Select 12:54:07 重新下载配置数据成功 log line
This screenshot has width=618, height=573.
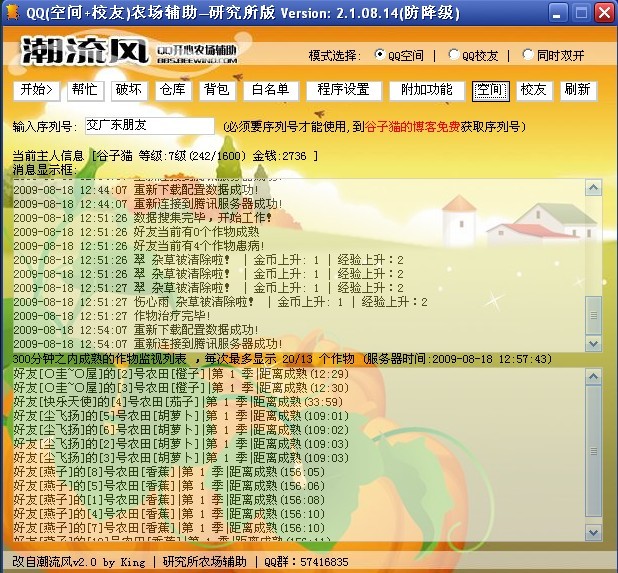(x=136, y=330)
